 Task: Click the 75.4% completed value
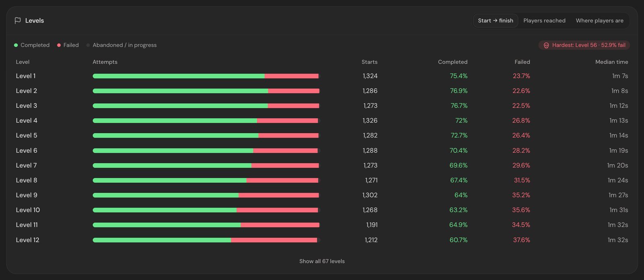click(459, 76)
